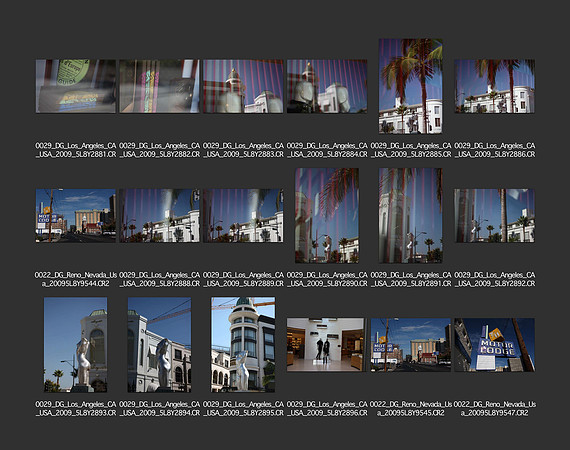Choose the thumbnail for image 5L8Y2892
This screenshot has height=450, width=570.
coord(495,216)
